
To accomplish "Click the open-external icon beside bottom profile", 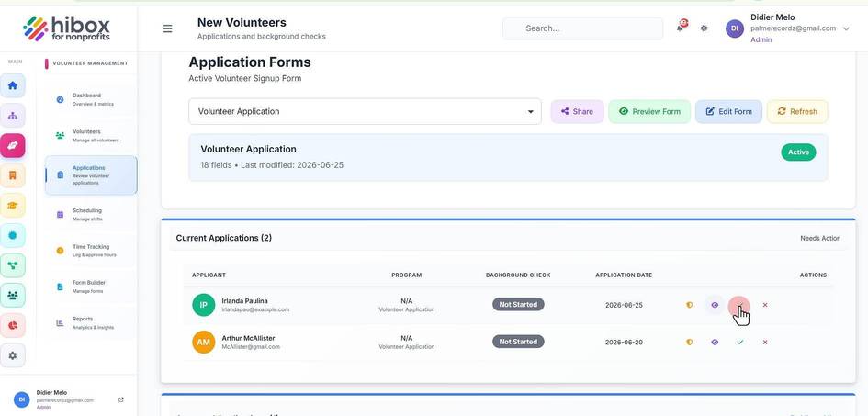I will click(121, 399).
